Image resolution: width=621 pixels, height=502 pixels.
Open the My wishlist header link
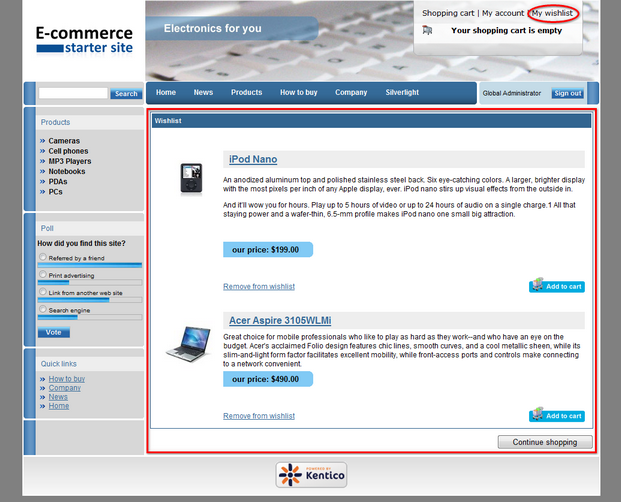pos(552,13)
